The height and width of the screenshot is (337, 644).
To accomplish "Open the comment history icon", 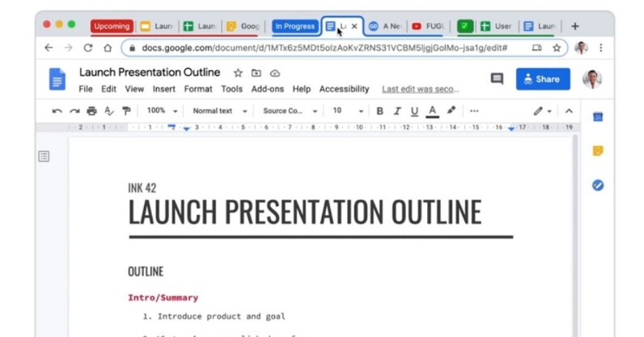I will tap(497, 79).
